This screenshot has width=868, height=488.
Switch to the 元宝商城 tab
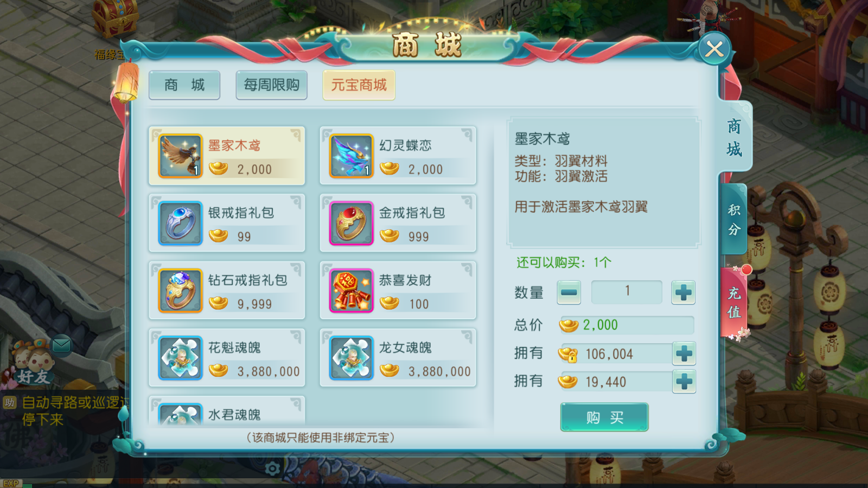click(x=359, y=85)
